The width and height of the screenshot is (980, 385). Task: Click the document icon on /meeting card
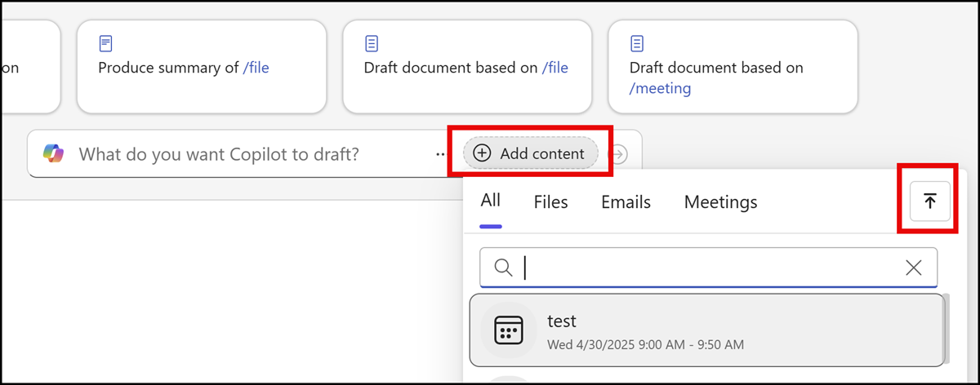(637, 43)
